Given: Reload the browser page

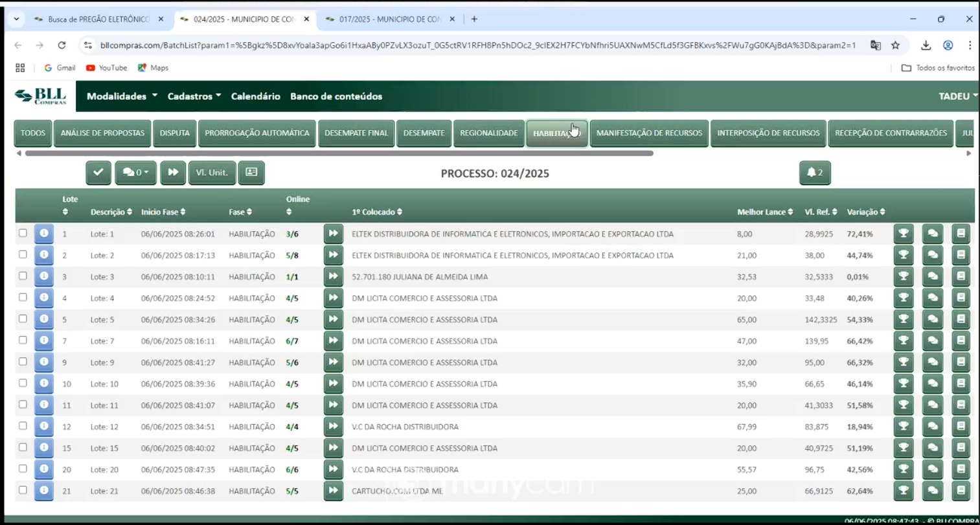Looking at the screenshot, I should 62,45.
